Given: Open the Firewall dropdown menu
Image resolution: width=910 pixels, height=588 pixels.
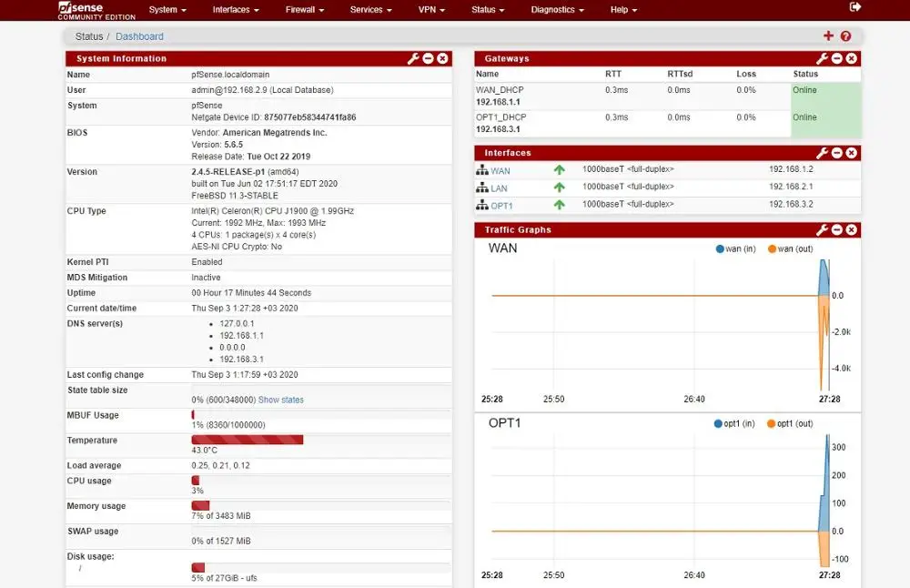Looking at the screenshot, I should 305,10.
